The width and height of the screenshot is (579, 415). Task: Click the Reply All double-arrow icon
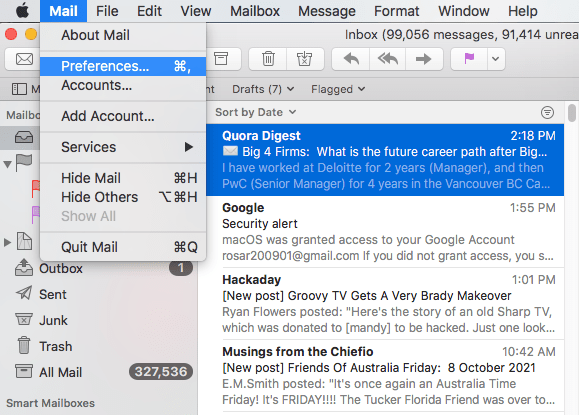click(x=387, y=59)
